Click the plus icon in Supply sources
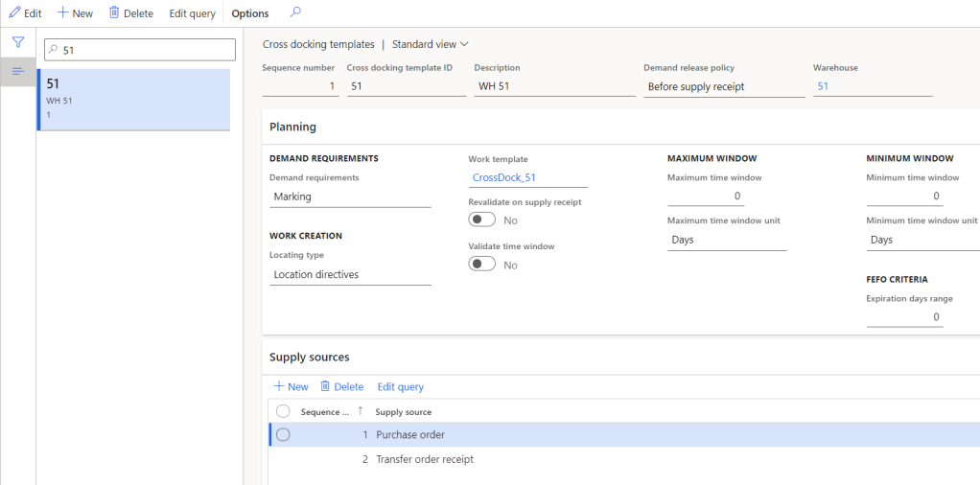Viewport: 980px width, 485px height. [x=279, y=386]
